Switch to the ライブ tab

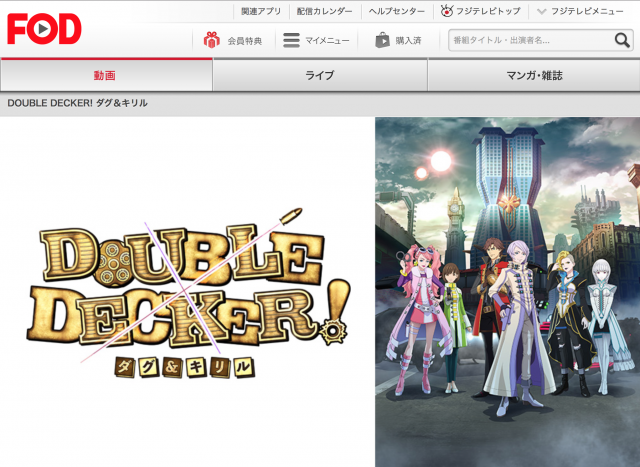click(320, 75)
